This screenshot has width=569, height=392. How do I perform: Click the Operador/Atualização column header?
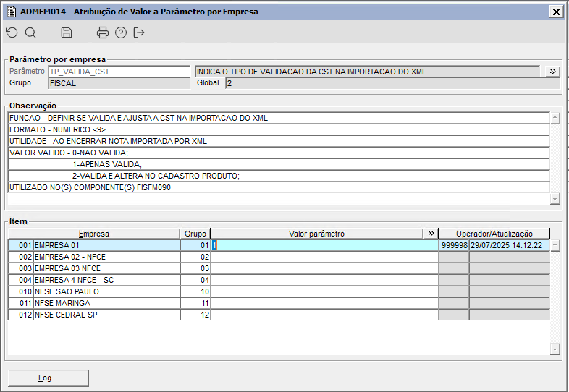tap(494, 234)
